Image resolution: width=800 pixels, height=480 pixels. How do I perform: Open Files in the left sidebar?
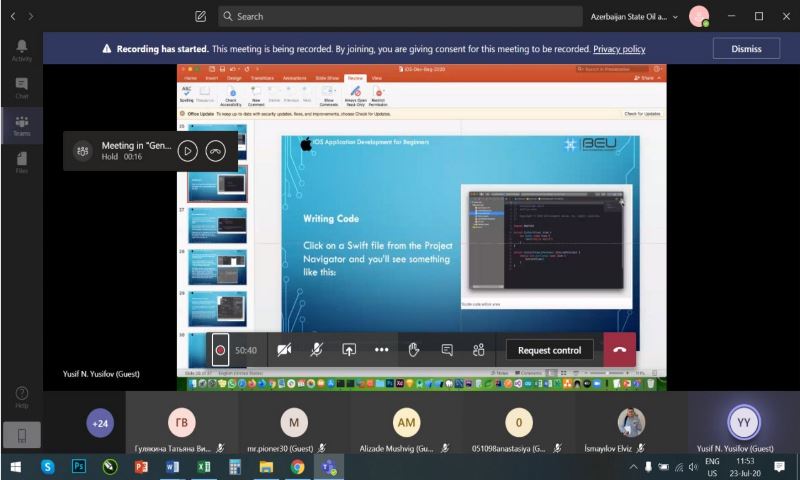(22, 163)
